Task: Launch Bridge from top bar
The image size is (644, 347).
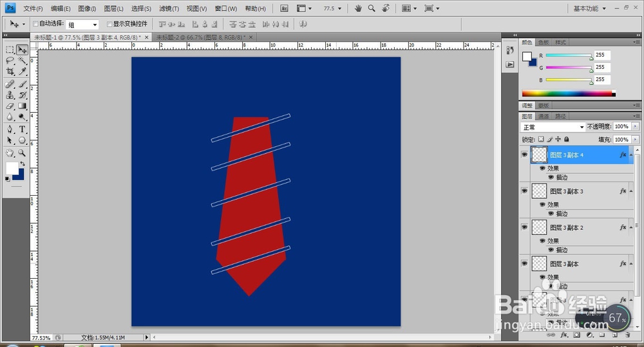Action: click(x=284, y=8)
